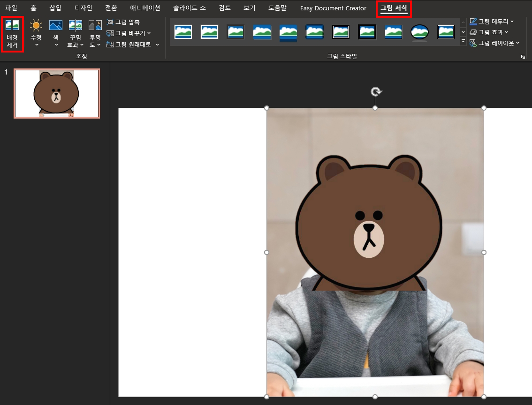Apply the second picture style with white frame

click(x=209, y=32)
